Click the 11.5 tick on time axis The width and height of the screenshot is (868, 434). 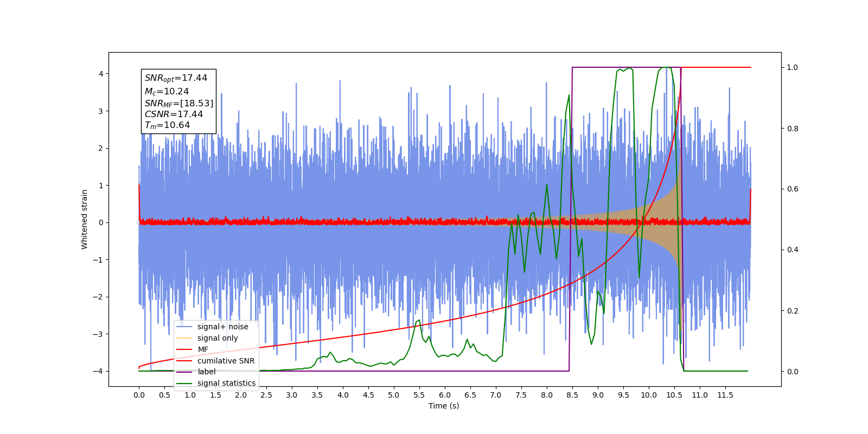(725, 395)
